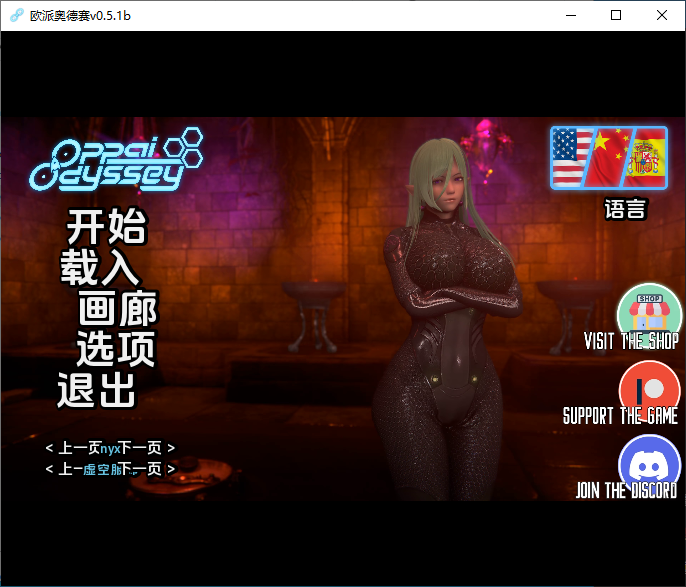The image size is (686, 587).
Task: Go to previous page in 虚空服 row
Action: click(x=64, y=469)
